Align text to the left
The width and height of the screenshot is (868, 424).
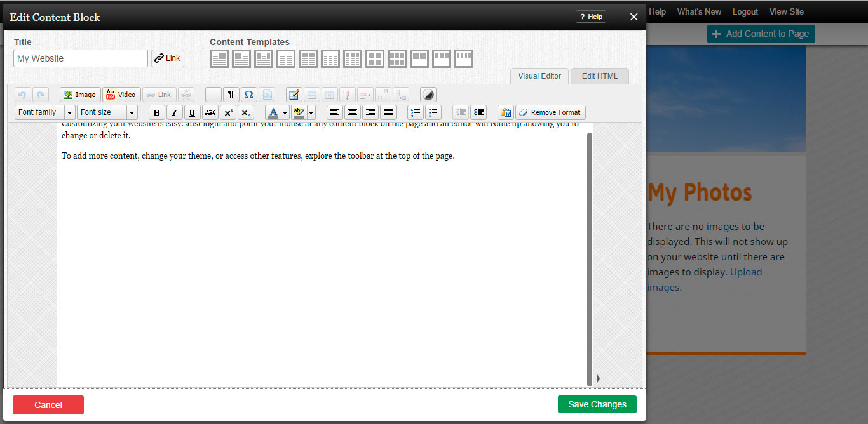(335, 112)
